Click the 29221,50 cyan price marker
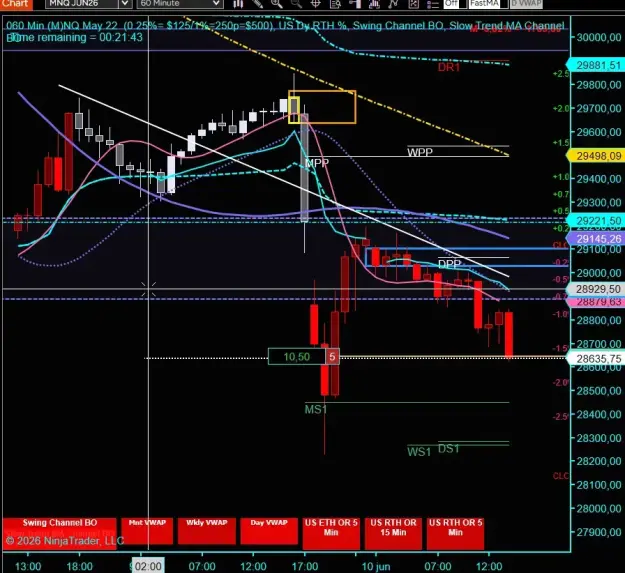This screenshot has width=625, height=573. (x=596, y=220)
